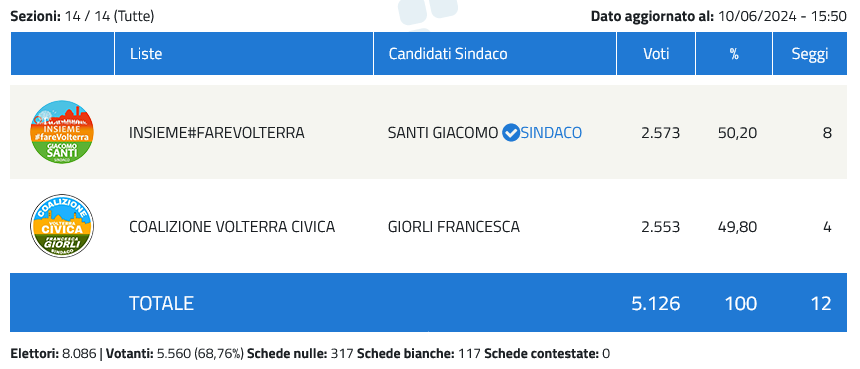Click the Voti column header
860x369 pixels.
(x=657, y=54)
